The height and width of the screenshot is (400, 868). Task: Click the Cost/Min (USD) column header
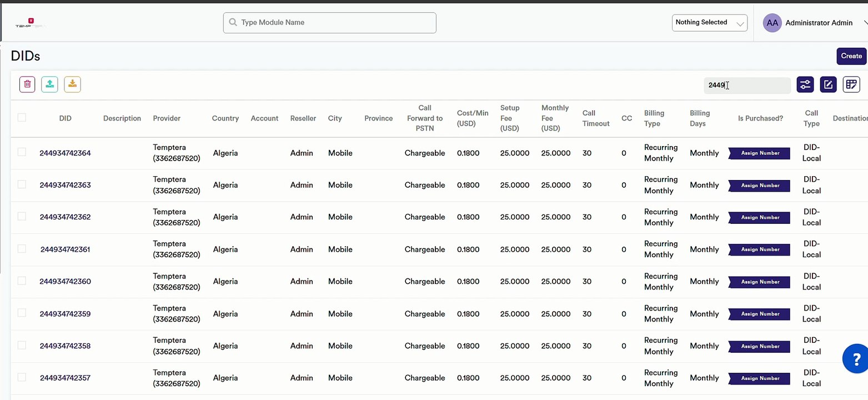click(x=473, y=118)
